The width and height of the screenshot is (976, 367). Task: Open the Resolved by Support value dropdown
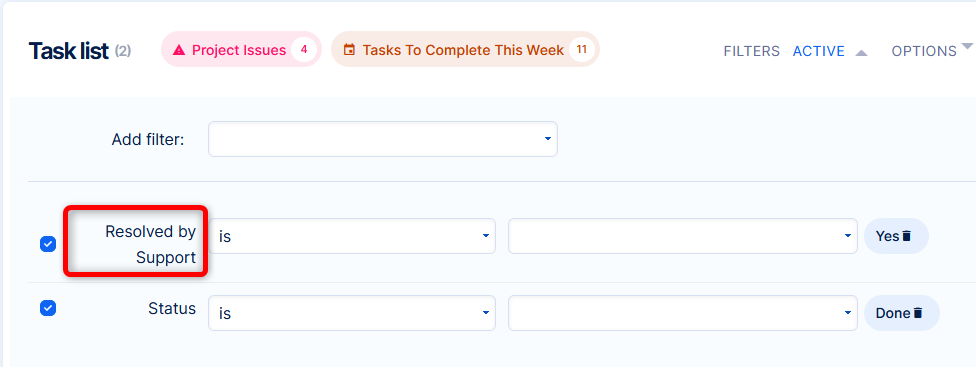click(x=683, y=236)
